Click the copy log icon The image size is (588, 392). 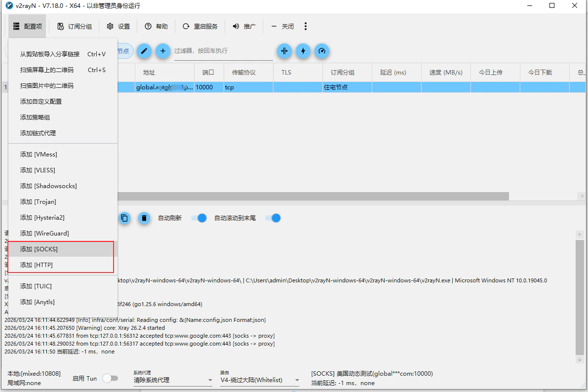coord(124,218)
